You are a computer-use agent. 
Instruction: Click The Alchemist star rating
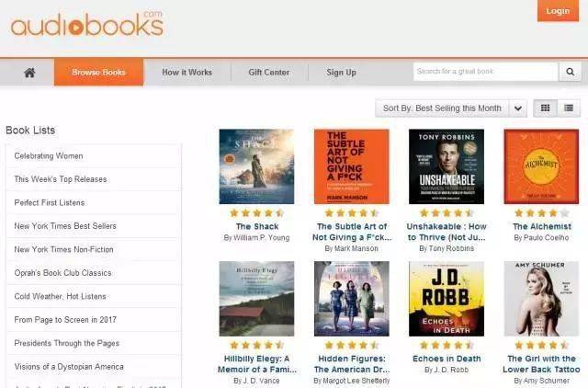click(541, 213)
